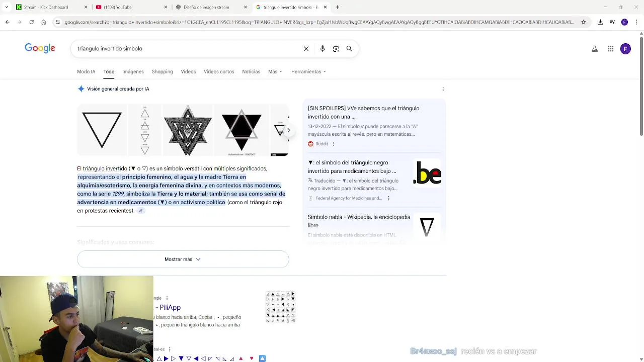
Task: Click the source link chip icon
Action: point(141,211)
